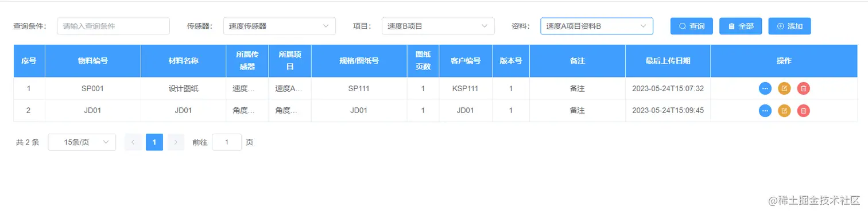Click the 全部 button
This screenshot has width=868, height=214.
click(741, 26)
